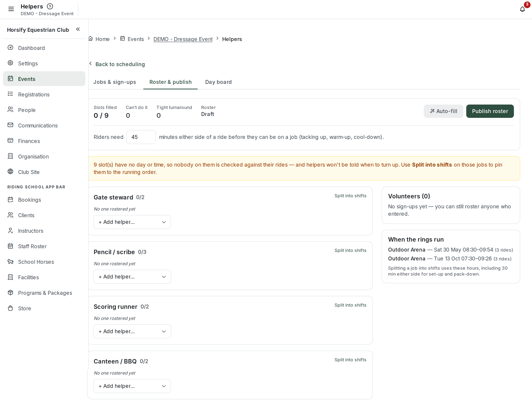Click the Registrations list icon
This screenshot has height=420, width=532.
pos(10,94)
